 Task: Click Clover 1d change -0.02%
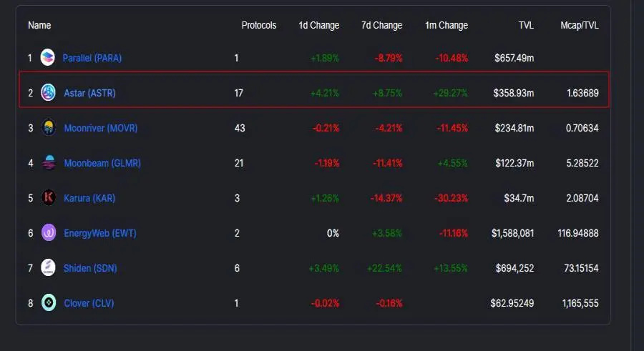click(x=325, y=303)
